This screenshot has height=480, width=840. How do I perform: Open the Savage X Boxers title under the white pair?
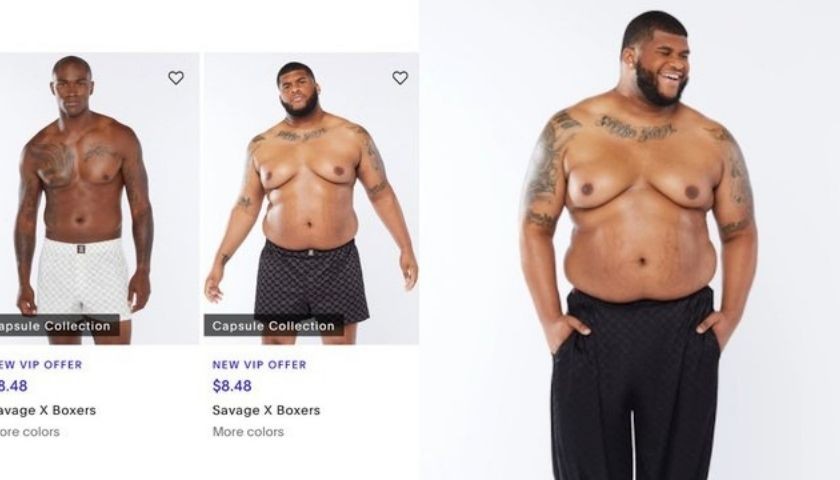[48, 410]
